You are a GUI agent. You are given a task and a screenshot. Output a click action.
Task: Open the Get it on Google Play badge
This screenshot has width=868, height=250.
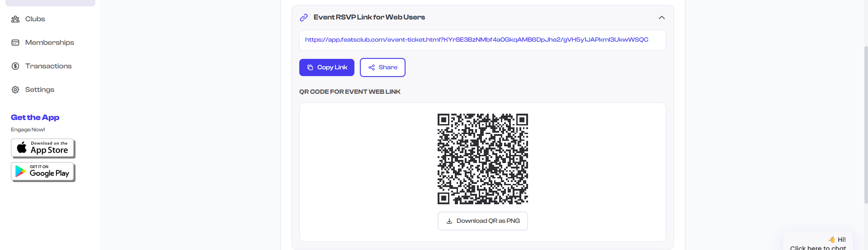pyautogui.click(x=43, y=172)
